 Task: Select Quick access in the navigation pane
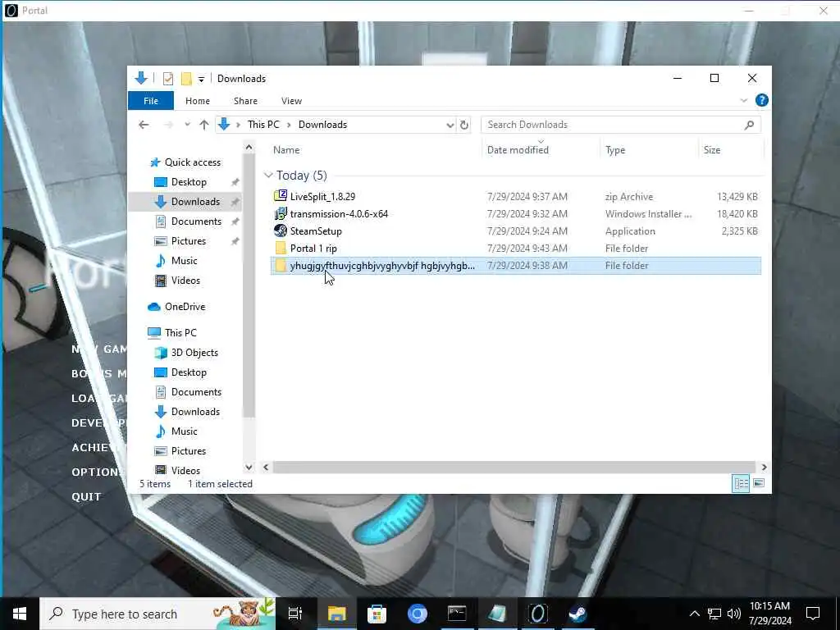pos(185,162)
